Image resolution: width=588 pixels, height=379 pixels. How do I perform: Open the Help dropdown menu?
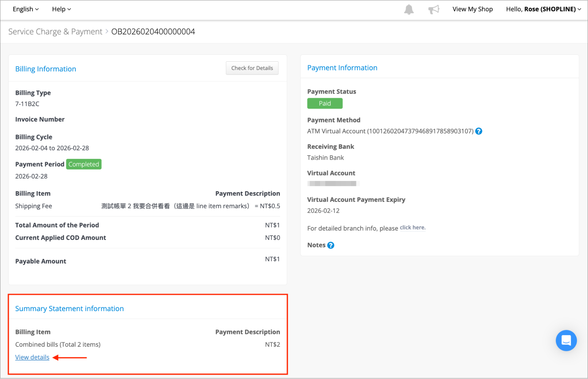pos(61,9)
